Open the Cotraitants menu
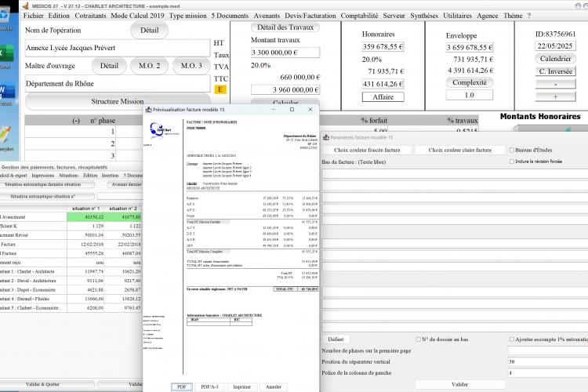588x392 pixels. click(90, 16)
